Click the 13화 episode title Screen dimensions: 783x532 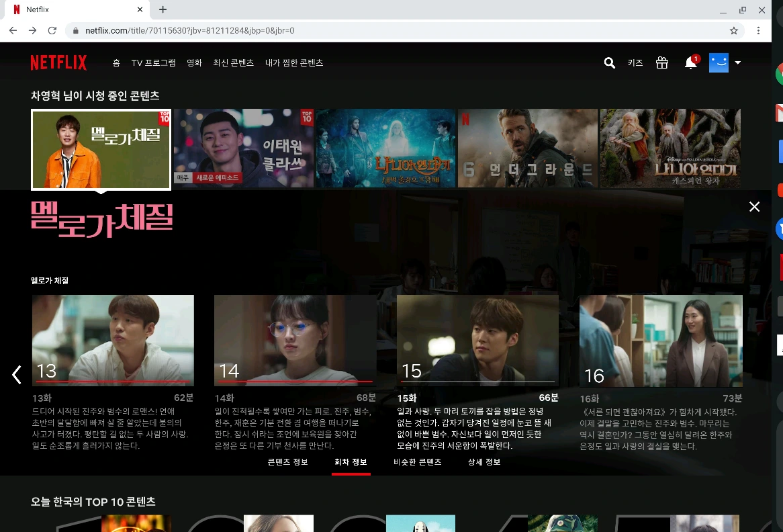[x=42, y=398]
